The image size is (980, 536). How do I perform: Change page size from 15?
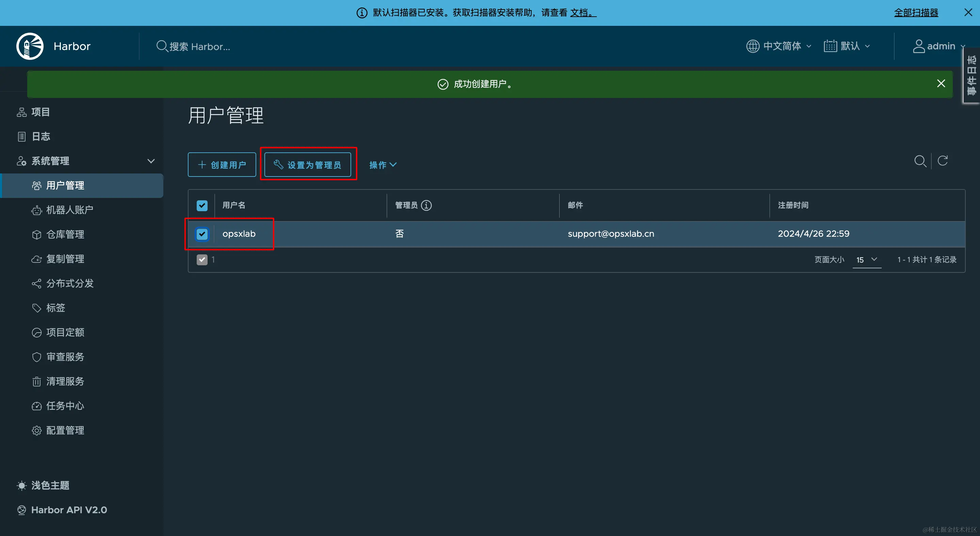pyautogui.click(x=867, y=259)
